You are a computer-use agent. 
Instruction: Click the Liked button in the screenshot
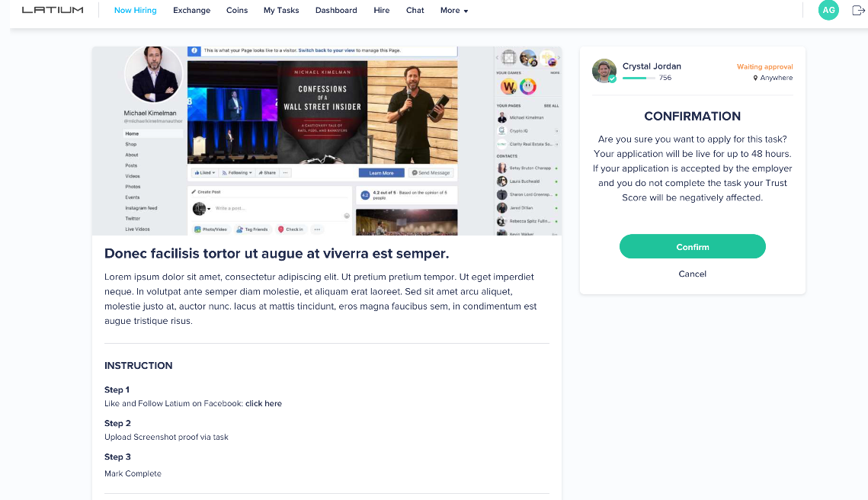pyautogui.click(x=204, y=173)
